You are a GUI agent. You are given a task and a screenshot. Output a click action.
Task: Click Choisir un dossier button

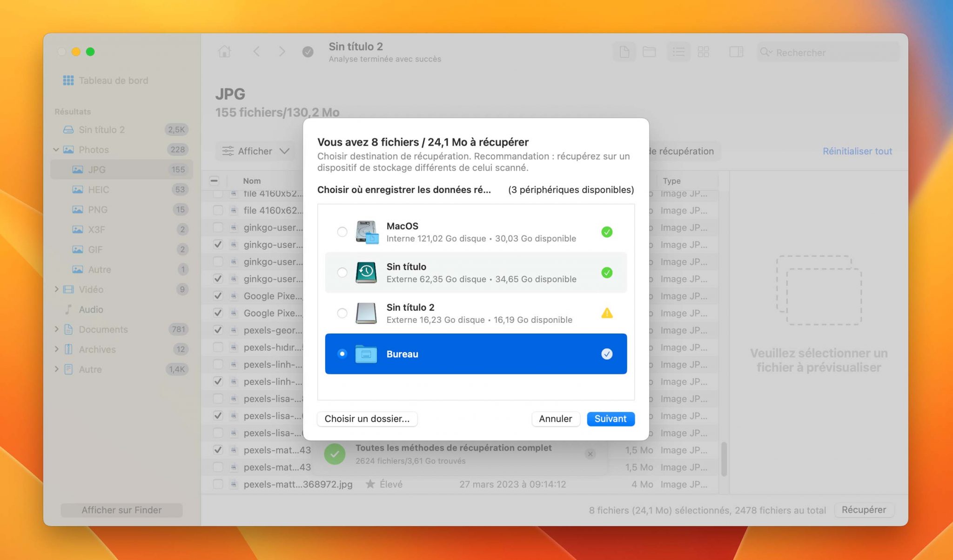[x=367, y=419]
